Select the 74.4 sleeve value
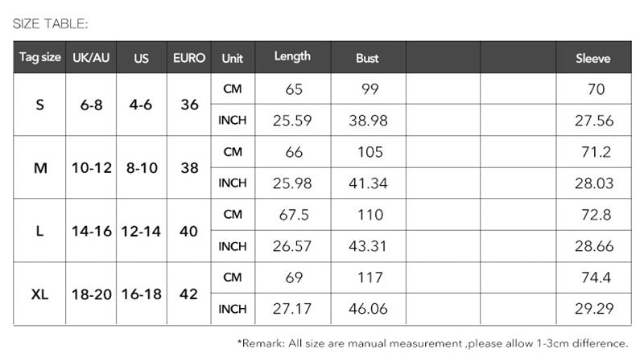644x362 pixels. (596, 278)
